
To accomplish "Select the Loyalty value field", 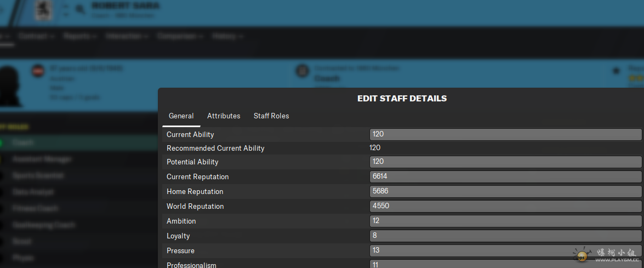I will tap(505, 236).
